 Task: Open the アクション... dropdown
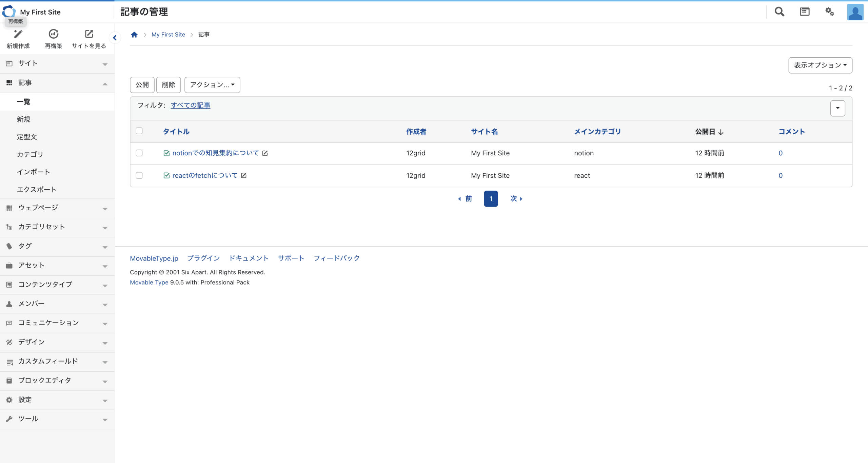[212, 85]
